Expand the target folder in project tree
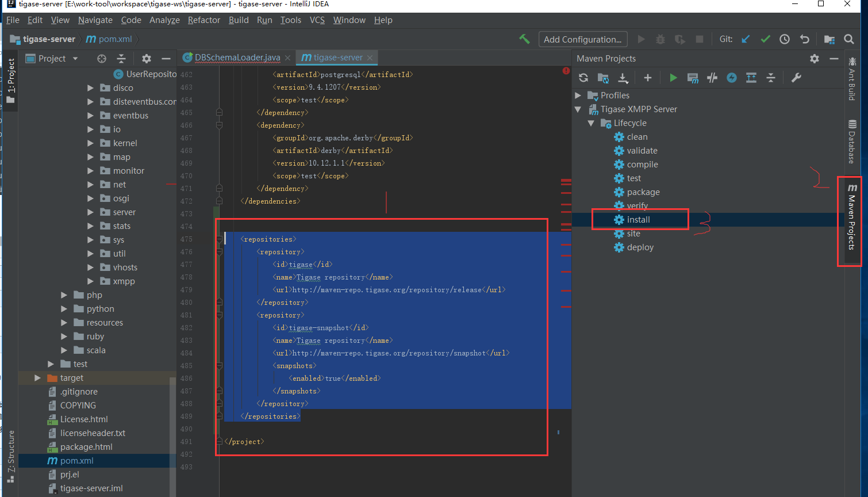 pyautogui.click(x=37, y=378)
